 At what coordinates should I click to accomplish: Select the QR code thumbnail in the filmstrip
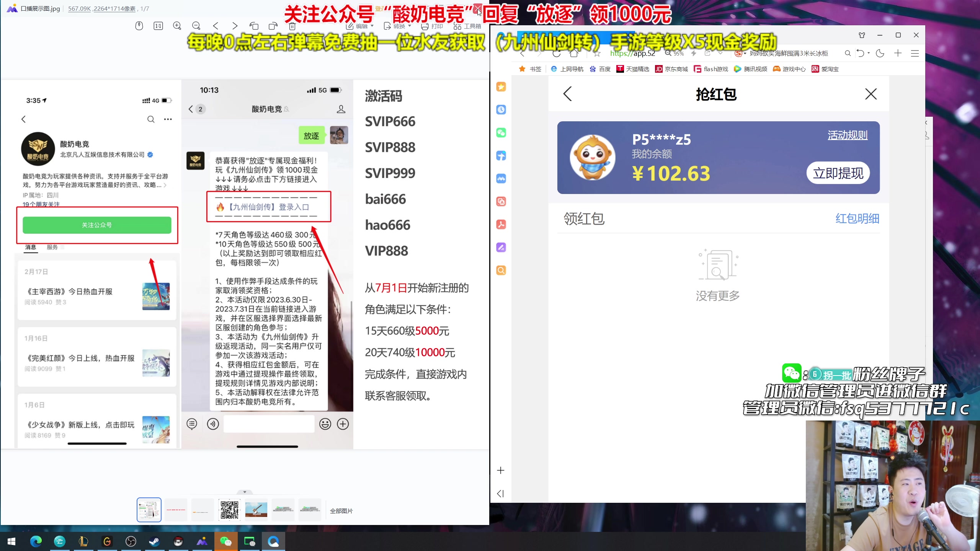click(229, 510)
